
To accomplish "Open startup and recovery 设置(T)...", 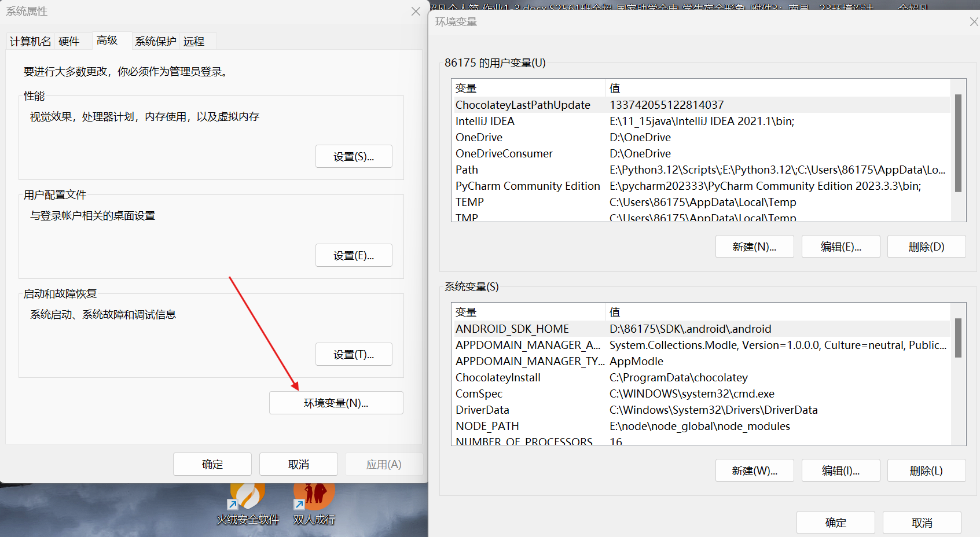I will [354, 355].
